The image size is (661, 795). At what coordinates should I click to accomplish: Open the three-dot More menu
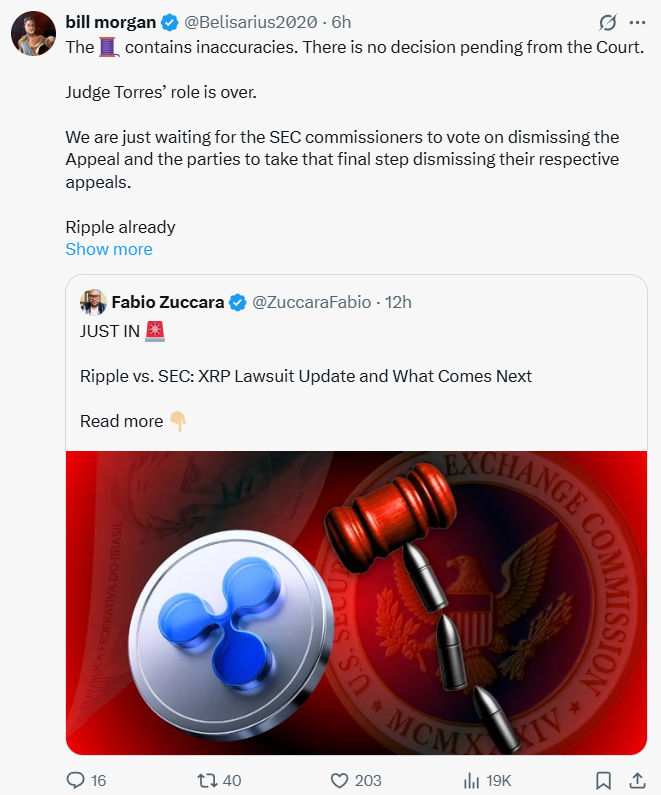pyautogui.click(x=637, y=22)
